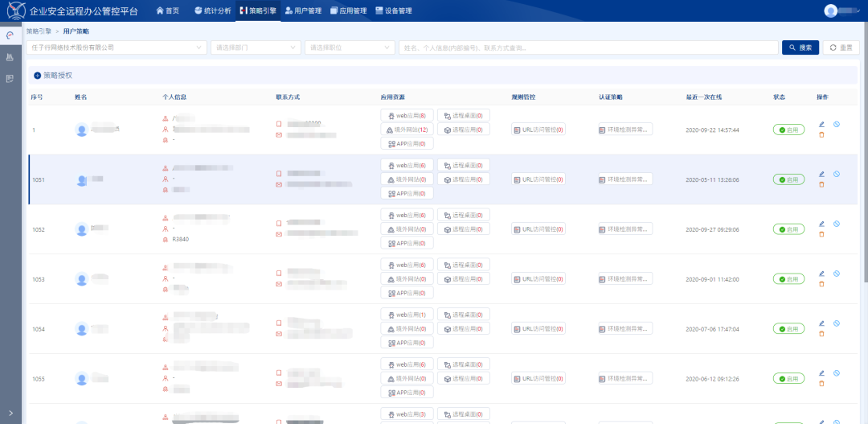The width and height of the screenshot is (868, 424).
Task: Click the third left sidebar icon
Action: (10, 78)
